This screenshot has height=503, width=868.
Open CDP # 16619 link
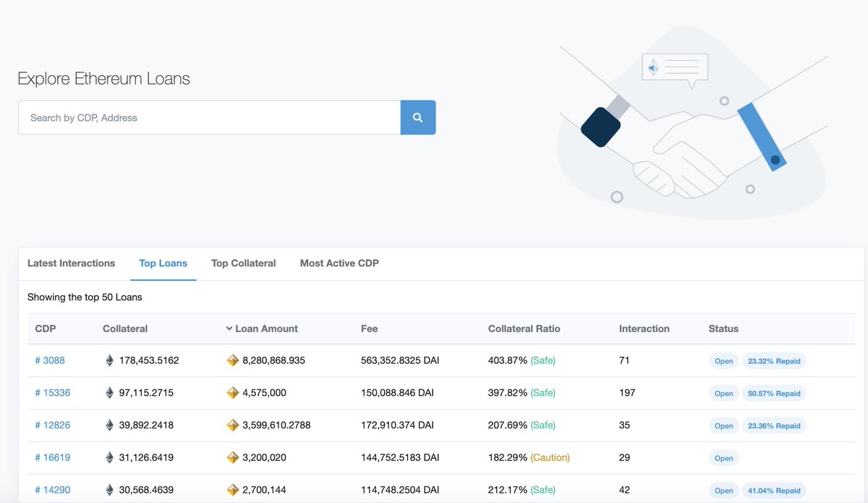tap(53, 457)
